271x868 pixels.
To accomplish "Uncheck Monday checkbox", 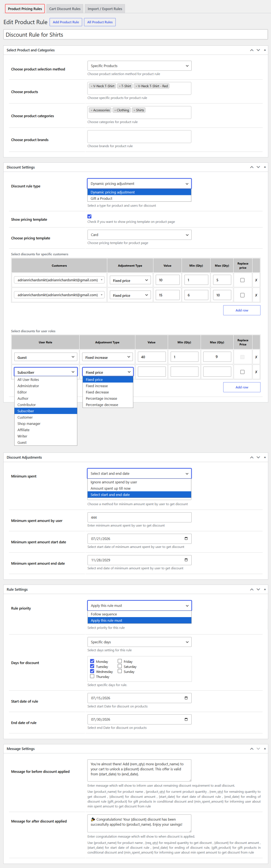I will [x=92, y=661].
